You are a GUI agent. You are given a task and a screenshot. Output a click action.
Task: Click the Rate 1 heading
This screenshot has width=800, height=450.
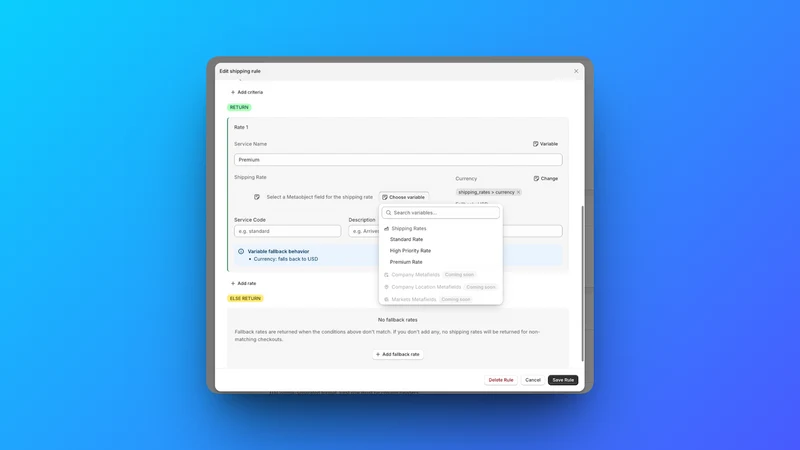(241, 127)
